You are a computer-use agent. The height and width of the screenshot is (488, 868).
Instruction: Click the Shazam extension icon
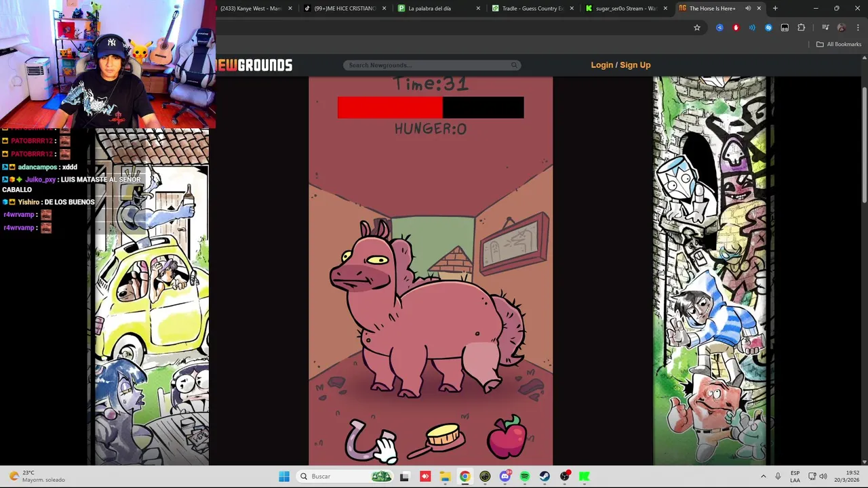point(768,28)
